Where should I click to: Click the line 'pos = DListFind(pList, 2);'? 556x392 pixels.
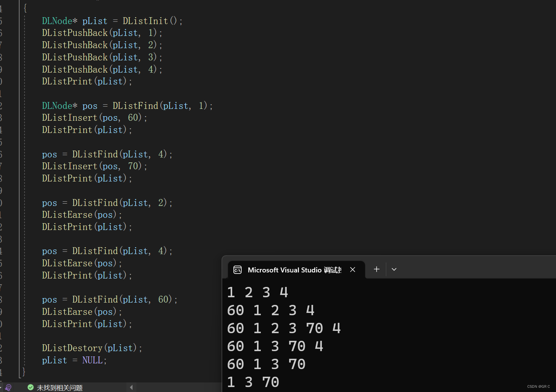(x=107, y=203)
